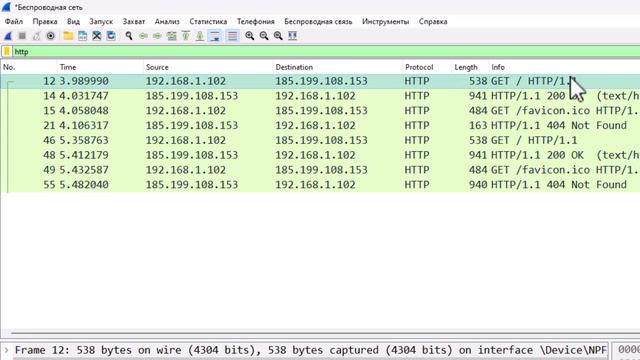The width and height of the screenshot is (640, 360).
Task: Sort by the Info column header
Action: point(564,67)
